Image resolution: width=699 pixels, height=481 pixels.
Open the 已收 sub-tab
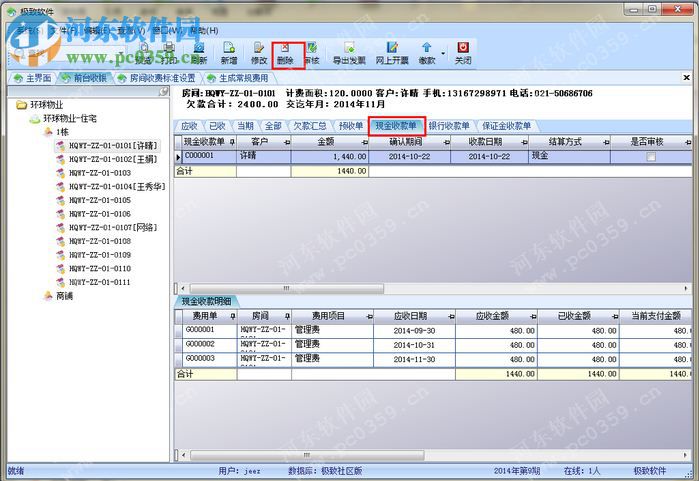pyautogui.click(x=217, y=126)
